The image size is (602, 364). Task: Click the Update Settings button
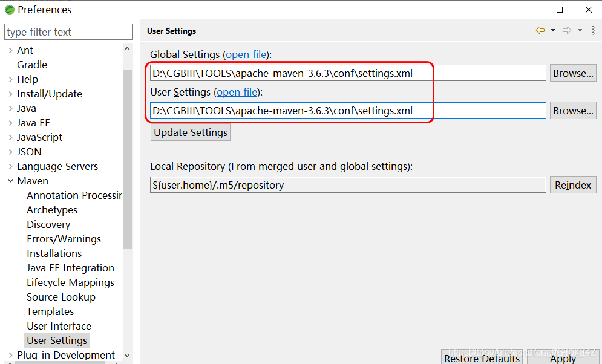(191, 132)
